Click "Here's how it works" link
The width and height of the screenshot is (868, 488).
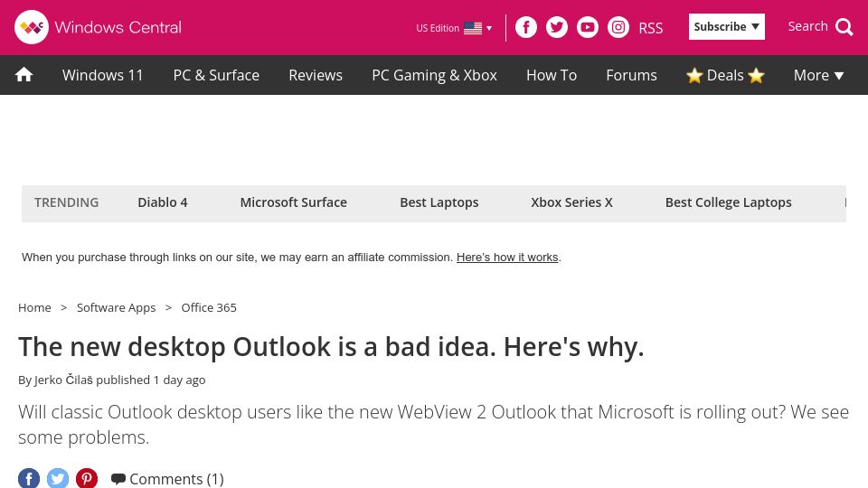(507, 258)
